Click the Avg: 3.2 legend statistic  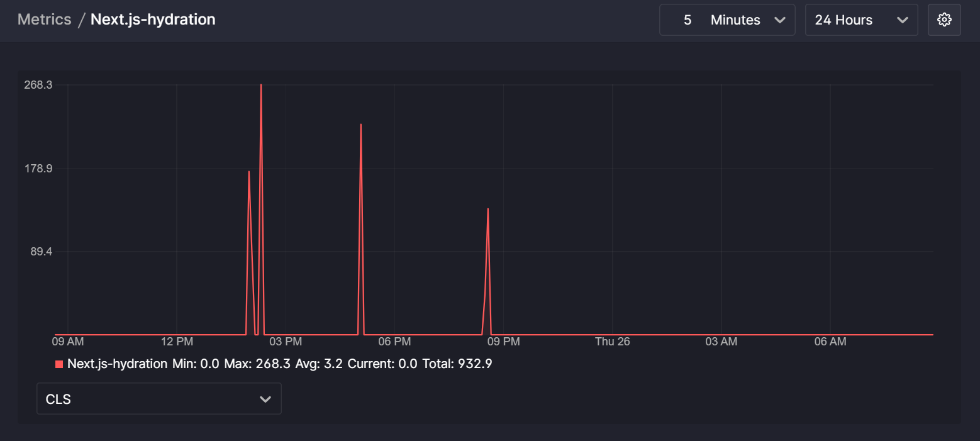[319, 364]
